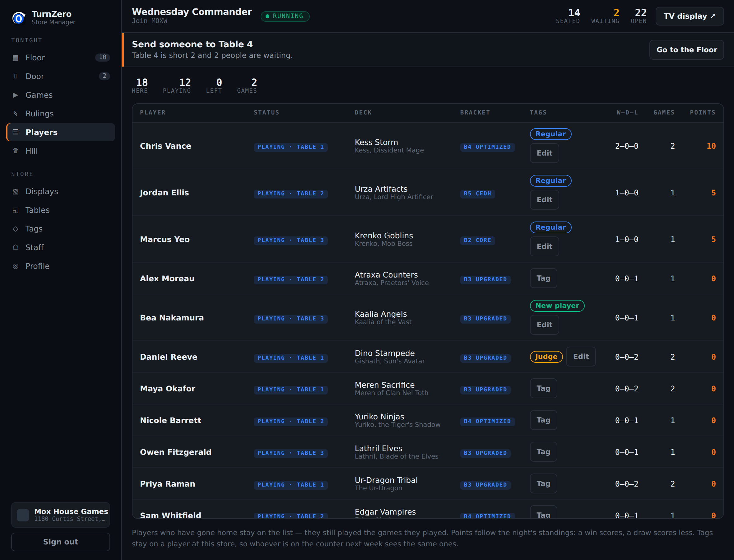The image size is (734, 560).
Task: Click the STATUS column header
Action: click(x=267, y=113)
